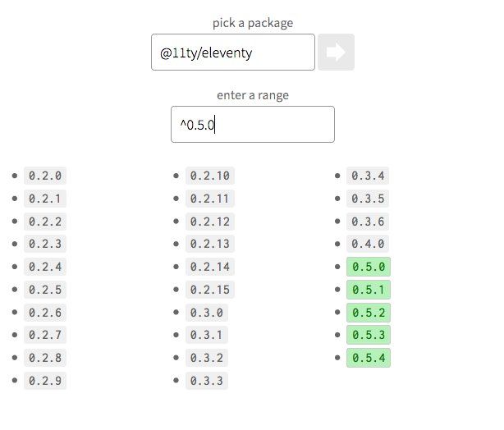Choose version 0.2.9 tag

[45, 381]
